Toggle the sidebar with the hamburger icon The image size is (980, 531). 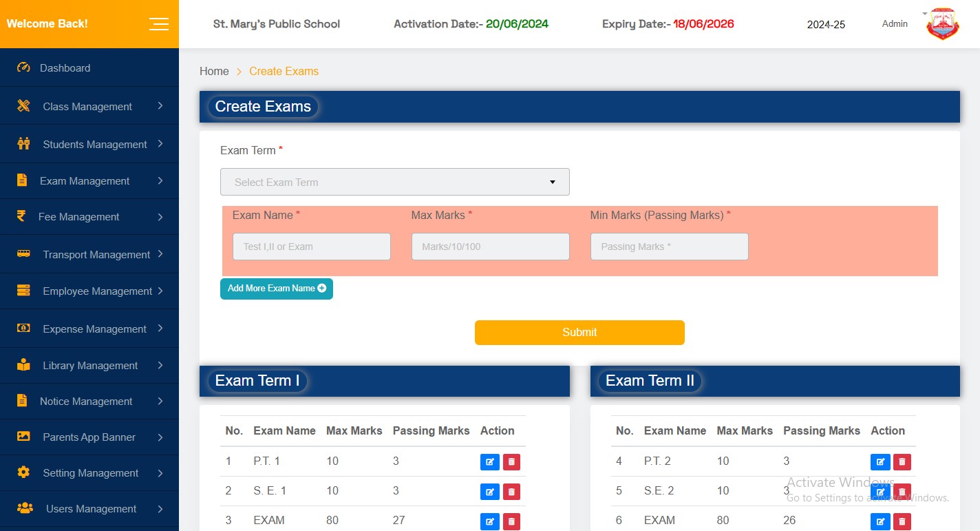[x=159, y=23]
